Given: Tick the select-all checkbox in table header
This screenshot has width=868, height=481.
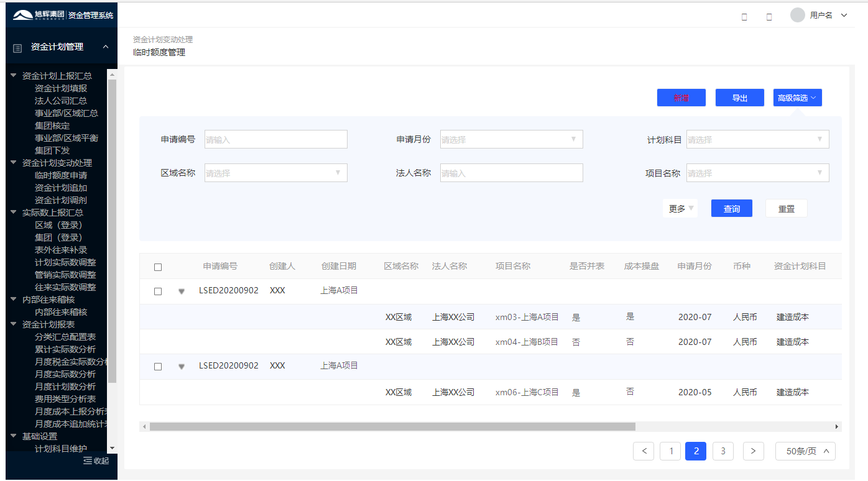Looking at the screenshot, I should [158, 267].
